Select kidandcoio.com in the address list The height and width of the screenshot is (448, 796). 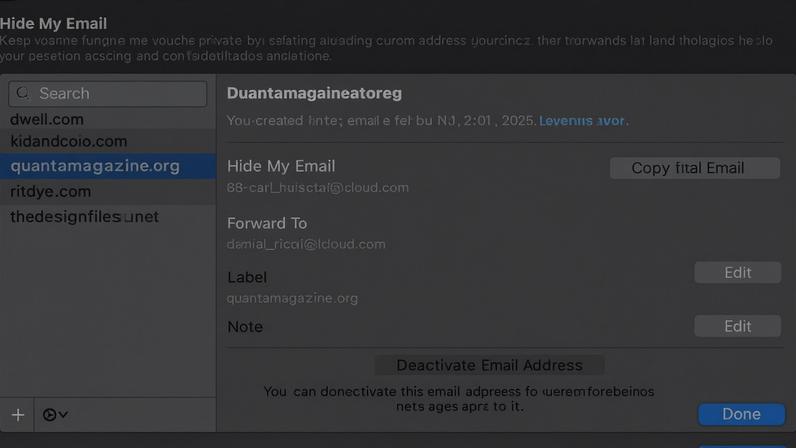108,141
